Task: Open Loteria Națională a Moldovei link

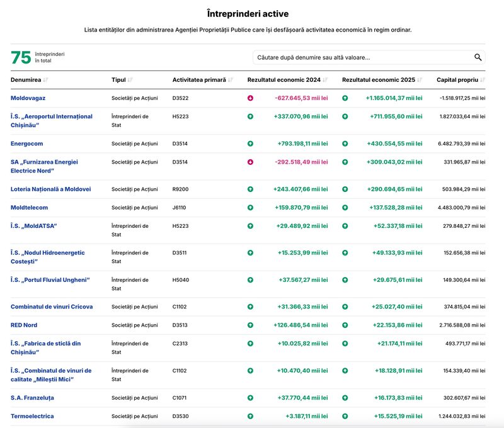Action: point(51,189)
